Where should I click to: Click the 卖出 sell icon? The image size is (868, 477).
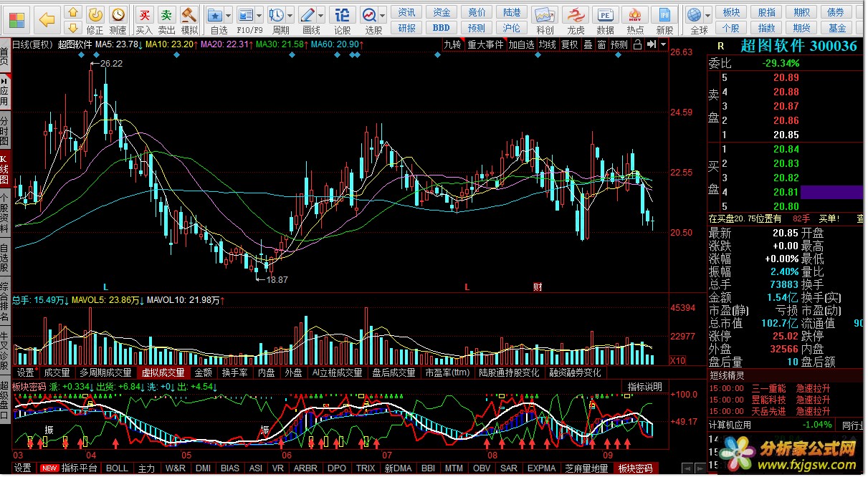click(x=166, y=14)
